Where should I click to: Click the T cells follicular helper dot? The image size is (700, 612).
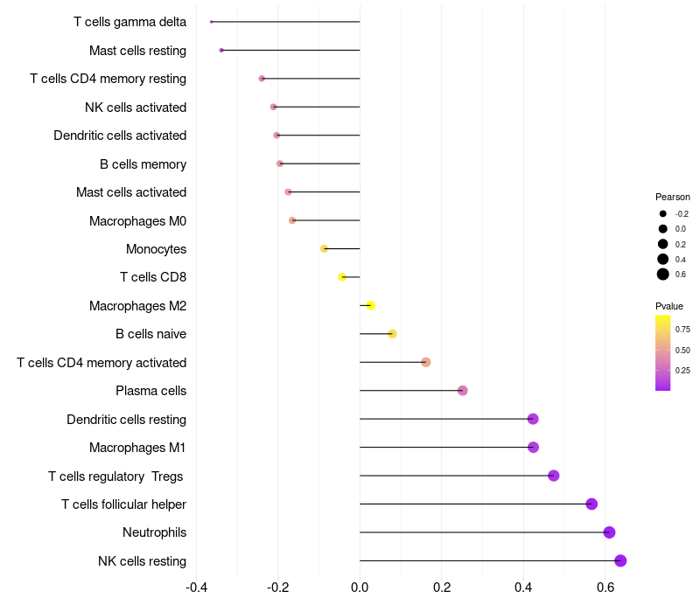[x=591, y=504]
